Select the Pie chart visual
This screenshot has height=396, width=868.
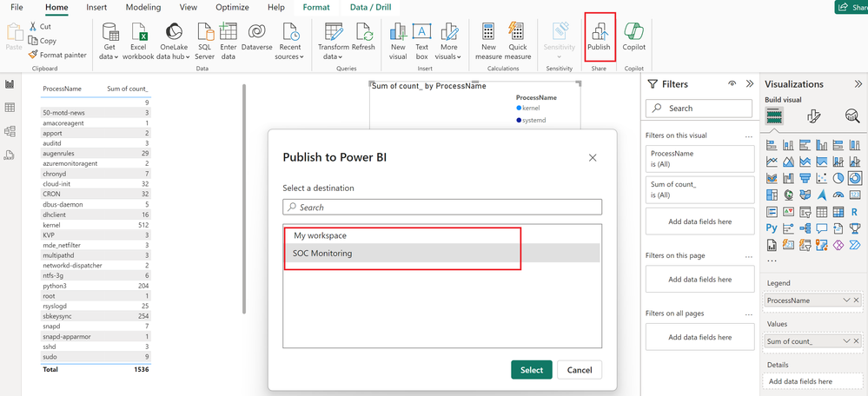tap(838, 177)
